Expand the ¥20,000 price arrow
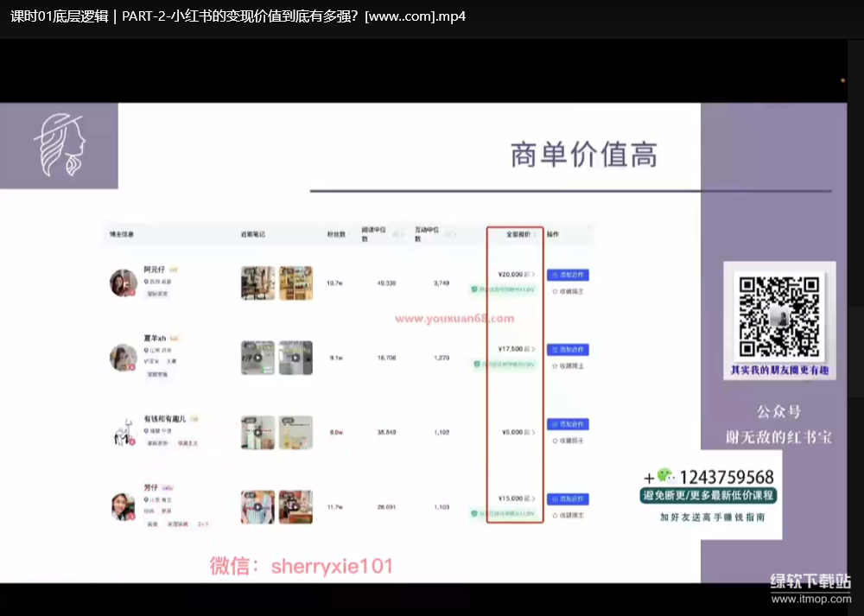This screenshot has height=616, width=864. [532, 275]
